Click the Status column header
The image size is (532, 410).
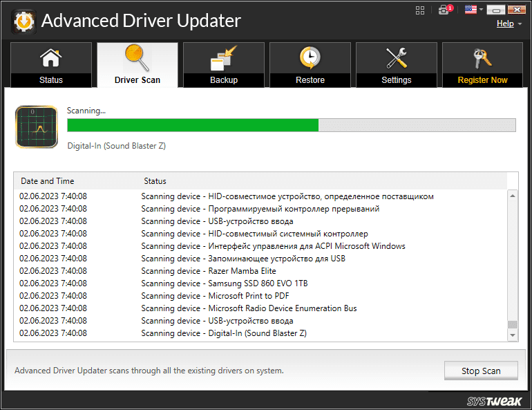pos(155,181)
